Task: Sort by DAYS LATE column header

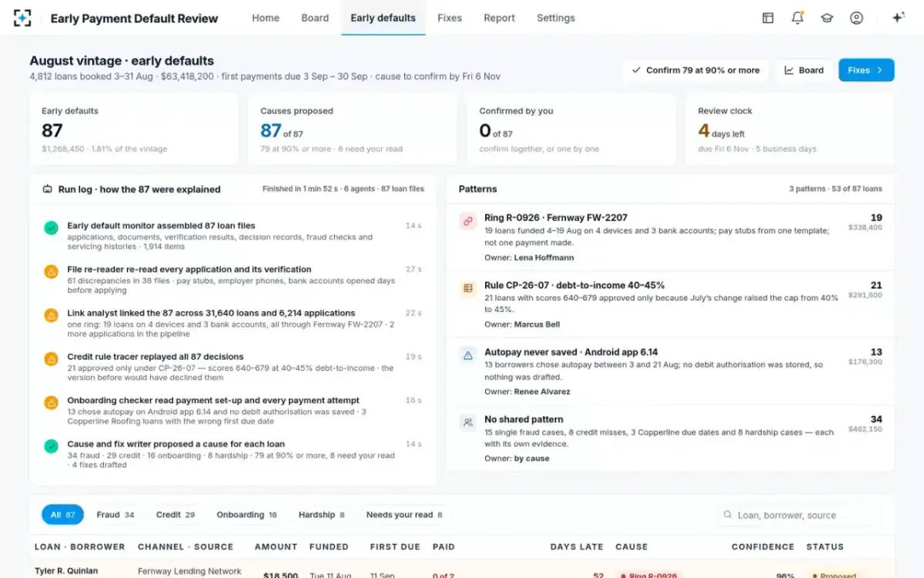Action: [577, 546]
